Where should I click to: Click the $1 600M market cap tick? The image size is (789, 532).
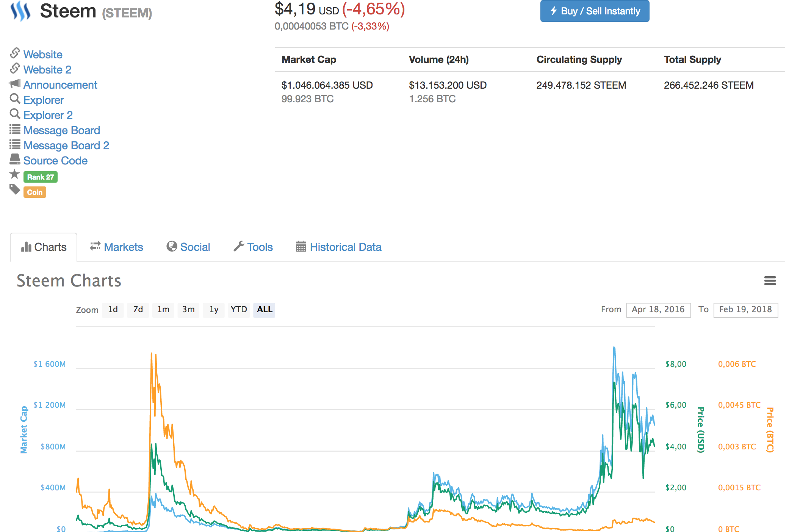pyautogui.click(x=50, y=364)
